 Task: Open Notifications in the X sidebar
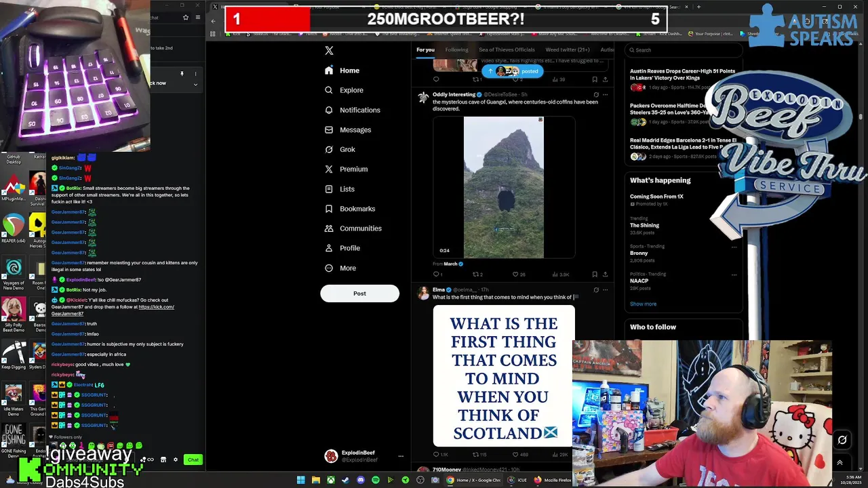click(352, 110)
